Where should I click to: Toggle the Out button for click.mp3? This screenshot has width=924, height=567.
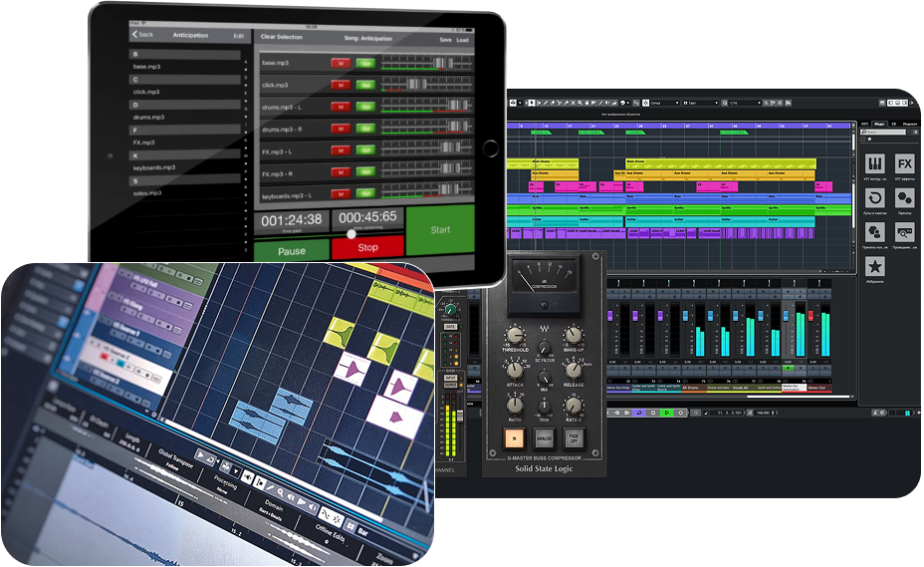[364, 86]
